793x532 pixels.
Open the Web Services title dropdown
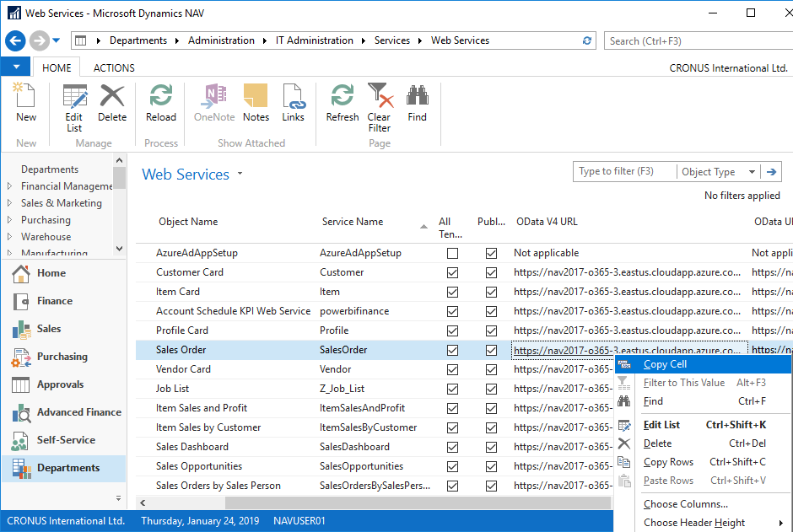click(240, 174)
